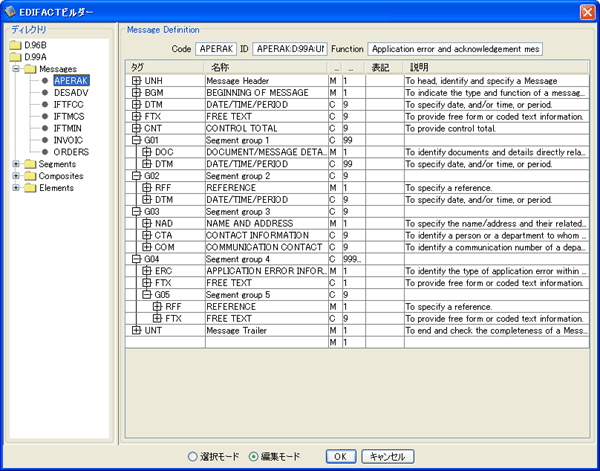The height and width of the screenshot is (471, 600).
Task: Select the 選択モード radio button
Action: [x=192, y=456]
